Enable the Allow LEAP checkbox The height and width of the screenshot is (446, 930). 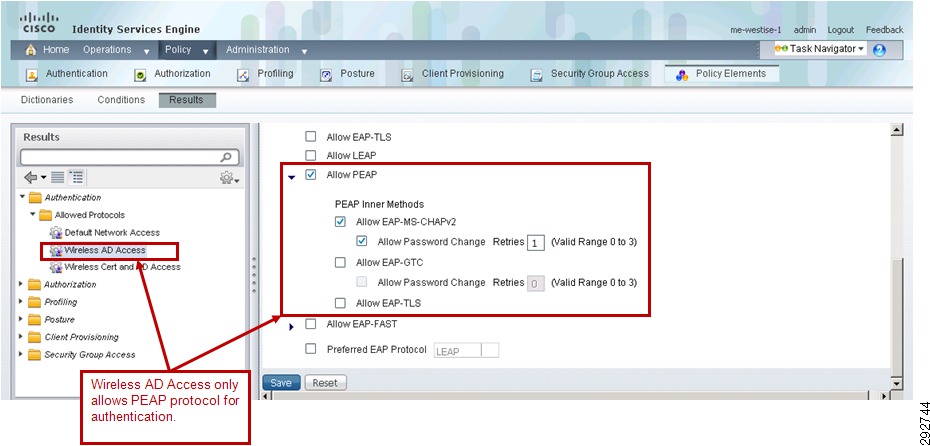311,155
